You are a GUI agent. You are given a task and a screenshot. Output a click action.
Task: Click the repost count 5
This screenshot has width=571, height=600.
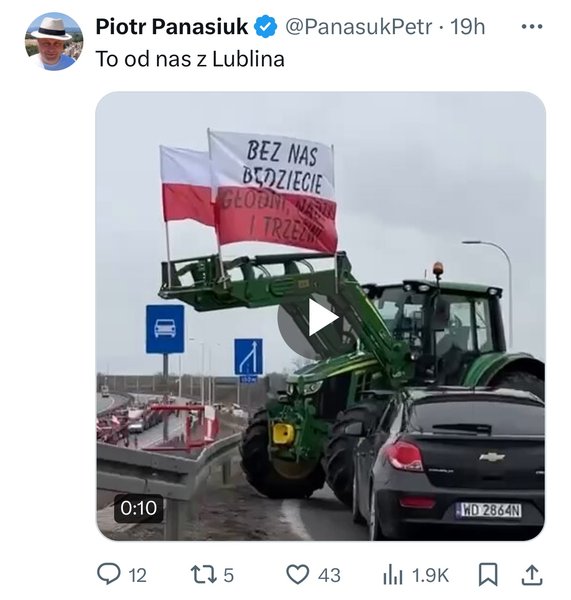point(228,575)
